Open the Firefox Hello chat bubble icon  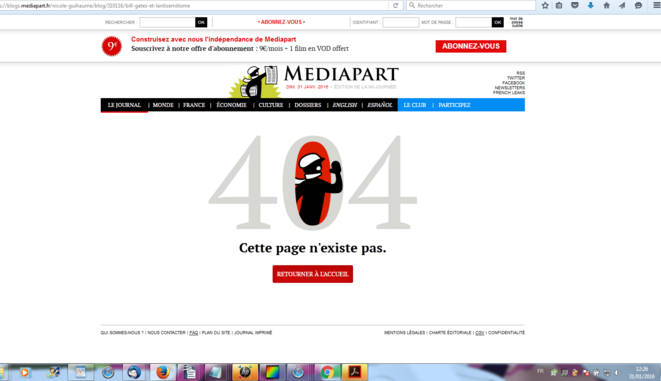(639, 5)
